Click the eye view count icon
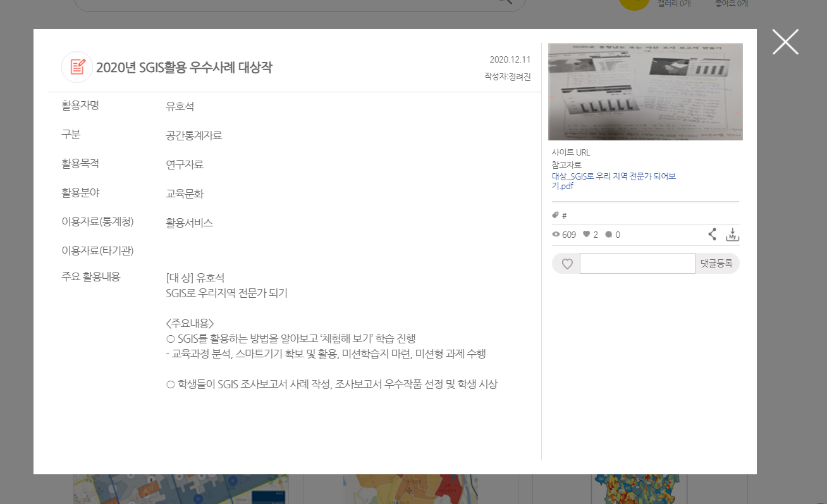The width and height of the screenshot is (827, 504). 556,235
